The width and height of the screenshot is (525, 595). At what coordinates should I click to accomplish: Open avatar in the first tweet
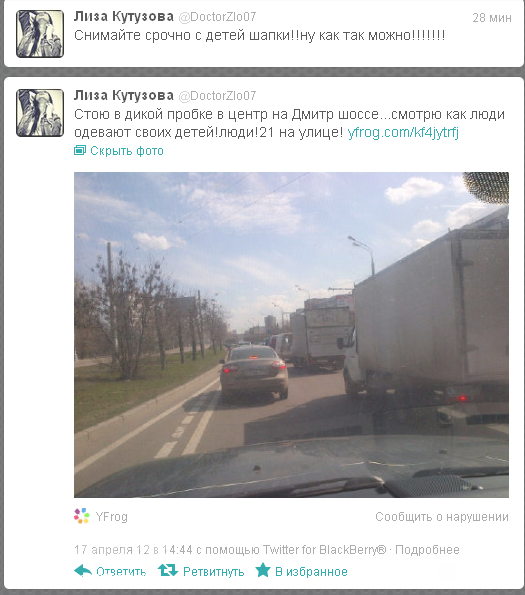(40, 34)
